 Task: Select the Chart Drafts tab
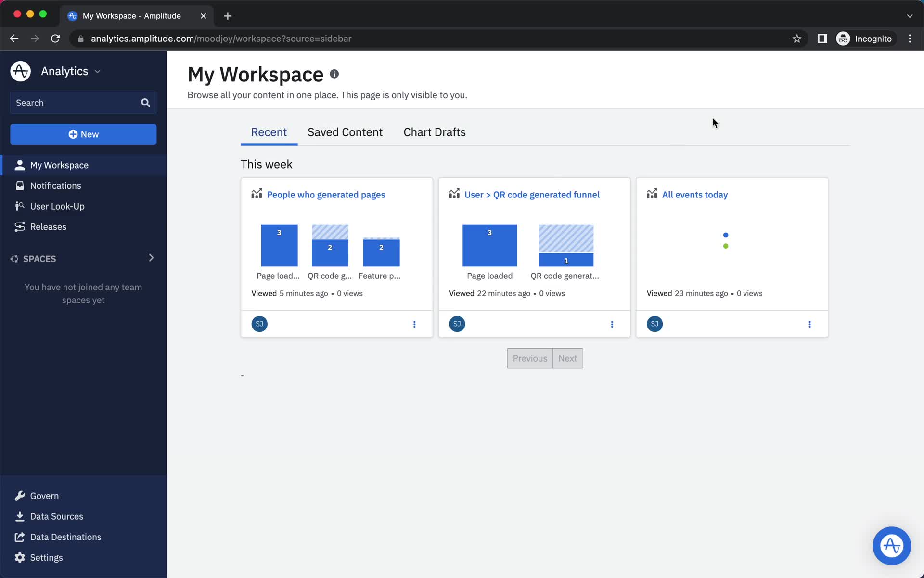pos(435,132)
